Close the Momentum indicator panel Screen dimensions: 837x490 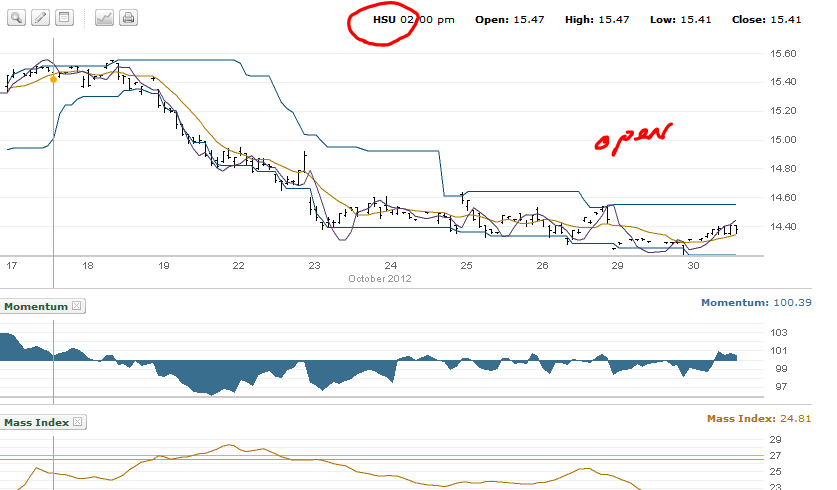pyautogui.click(x=77, y=306)
